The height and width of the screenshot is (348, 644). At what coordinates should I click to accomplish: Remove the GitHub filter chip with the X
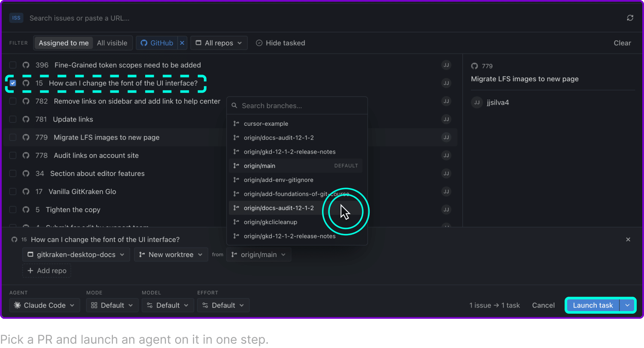pos(182,43)
